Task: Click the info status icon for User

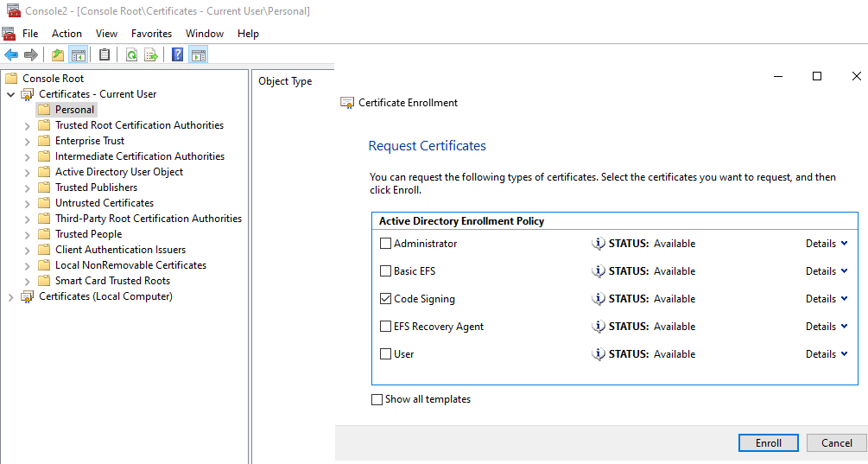Action: point(598,354)
